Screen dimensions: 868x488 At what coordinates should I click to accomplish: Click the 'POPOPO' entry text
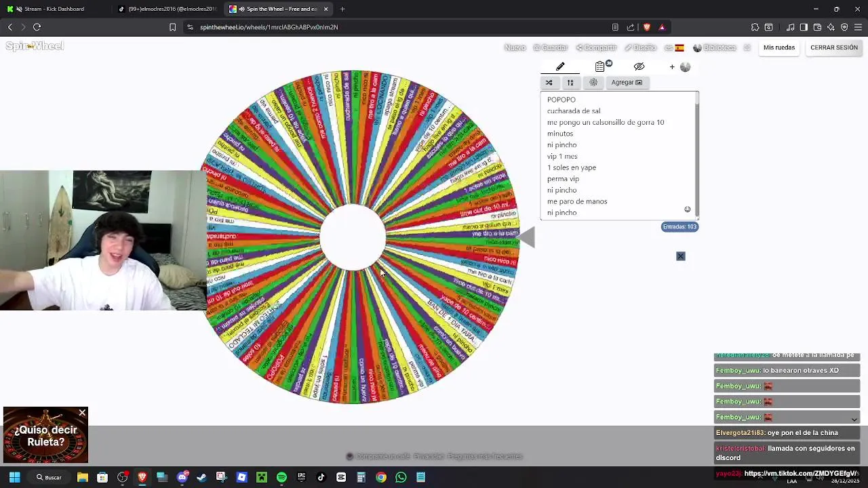click(561, 100)
